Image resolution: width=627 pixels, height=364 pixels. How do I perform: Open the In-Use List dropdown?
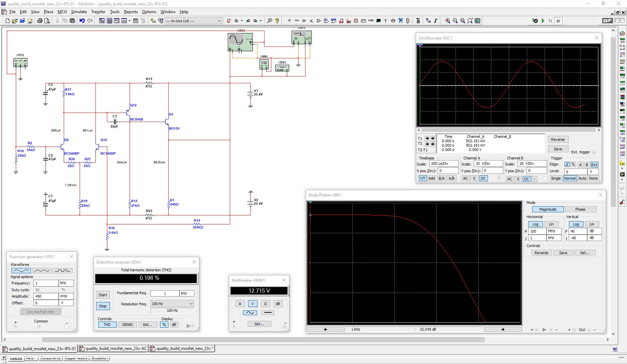[219, 21]
